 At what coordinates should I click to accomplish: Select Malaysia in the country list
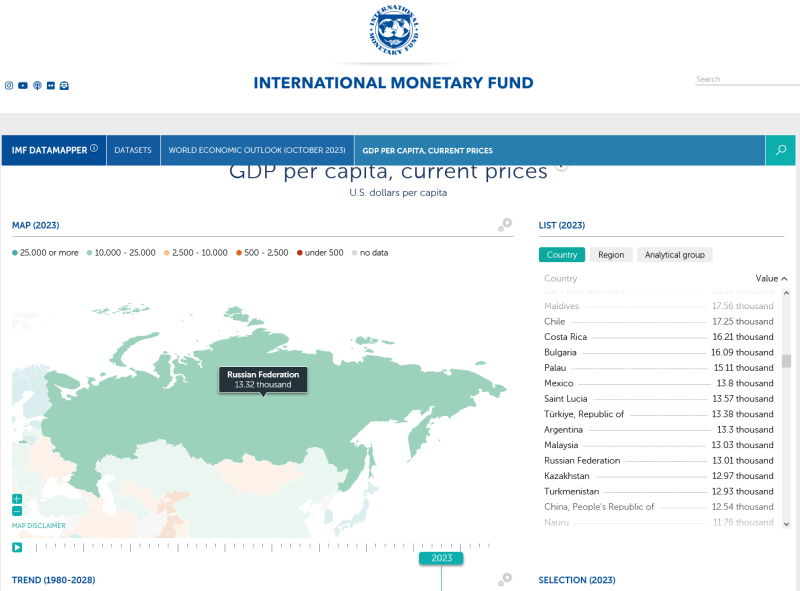(659, 445)
